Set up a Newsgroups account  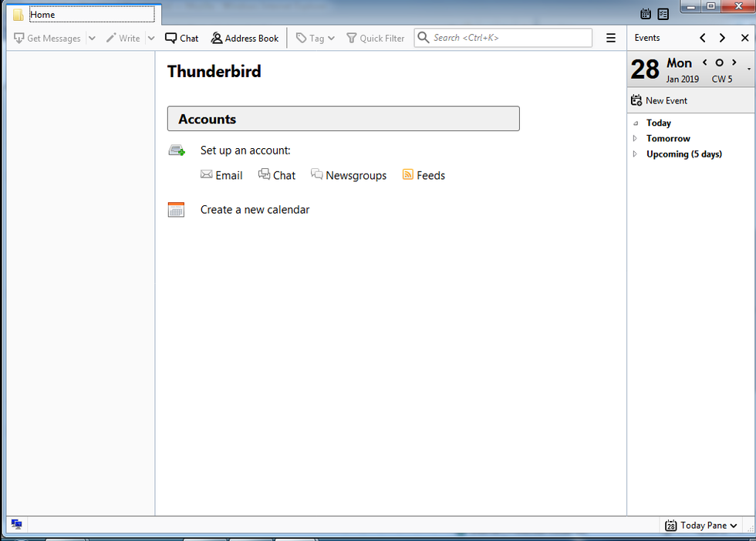point(349,174)
